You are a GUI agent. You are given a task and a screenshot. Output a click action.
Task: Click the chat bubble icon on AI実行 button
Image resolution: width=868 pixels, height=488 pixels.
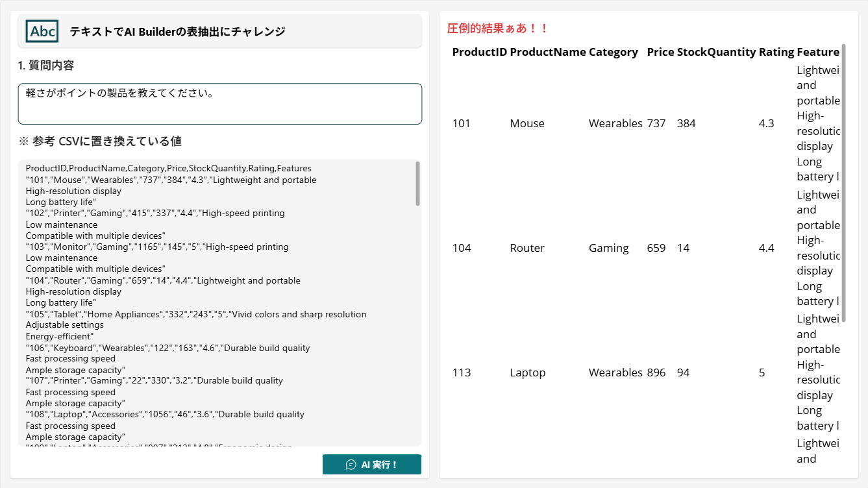click(351, 465)
